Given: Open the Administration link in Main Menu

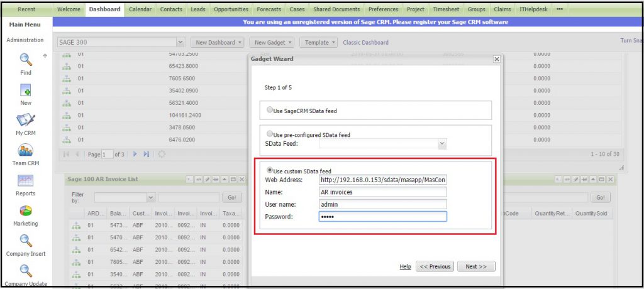Looking at the screenshot, I should click(25, 40).
